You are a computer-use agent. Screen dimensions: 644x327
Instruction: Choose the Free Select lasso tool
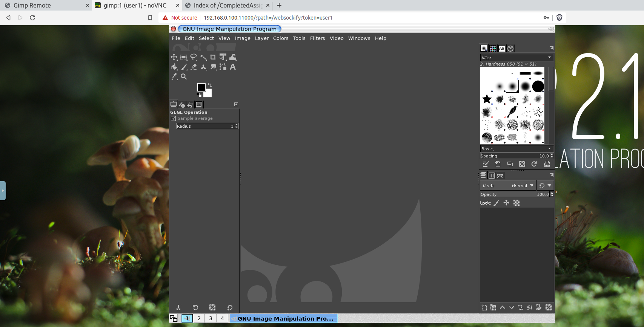point(194,57)
